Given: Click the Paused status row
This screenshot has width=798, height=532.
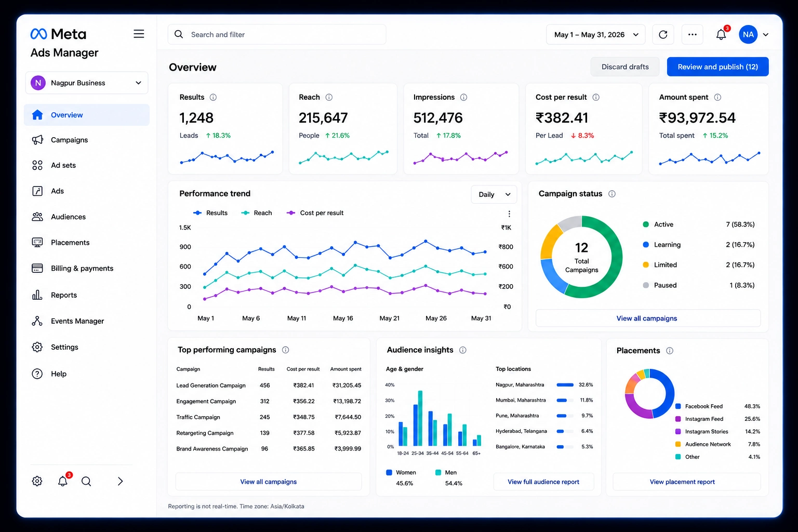Looking at the screenshot, I should click(698, 285).
